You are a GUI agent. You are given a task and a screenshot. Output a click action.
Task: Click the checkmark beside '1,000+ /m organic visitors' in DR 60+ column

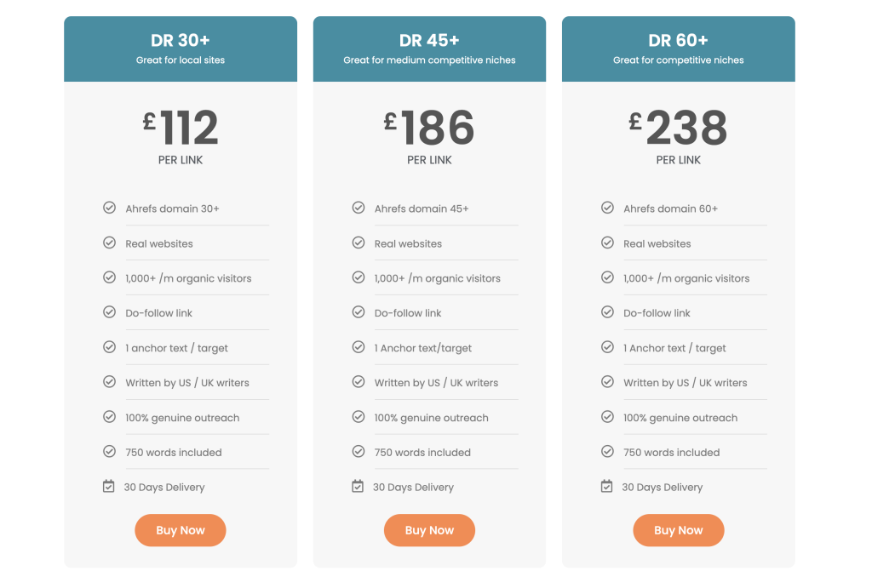[607, 277]
